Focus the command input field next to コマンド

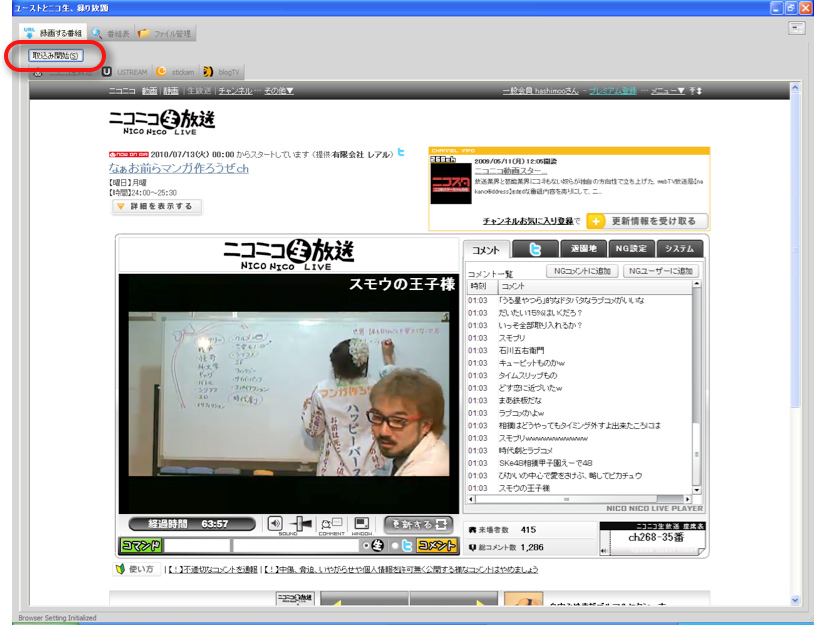[x=197, y=546]
